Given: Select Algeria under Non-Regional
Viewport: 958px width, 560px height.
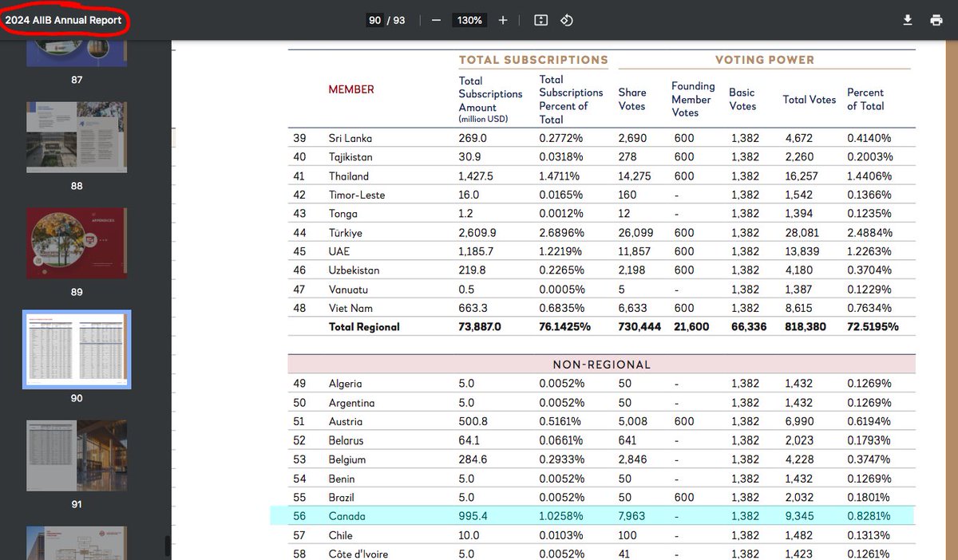Looking at the screenshot, I should pos(345,384).
